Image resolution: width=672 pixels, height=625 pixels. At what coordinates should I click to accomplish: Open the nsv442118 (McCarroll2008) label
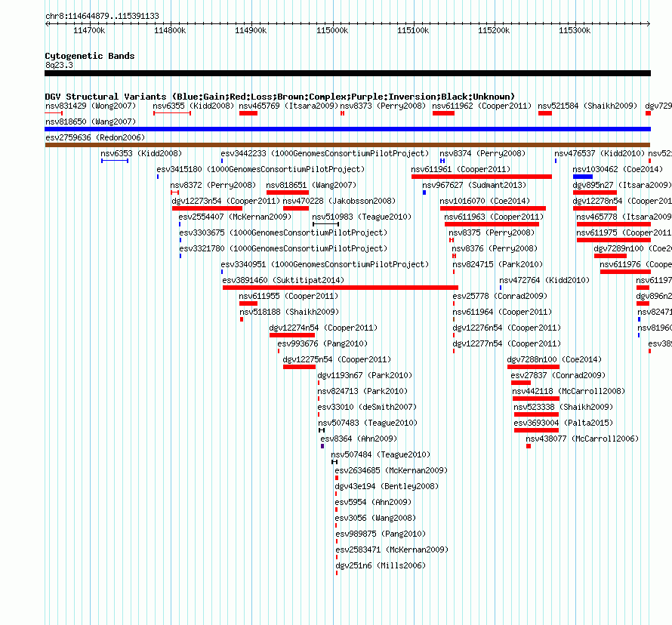point(569,391)
